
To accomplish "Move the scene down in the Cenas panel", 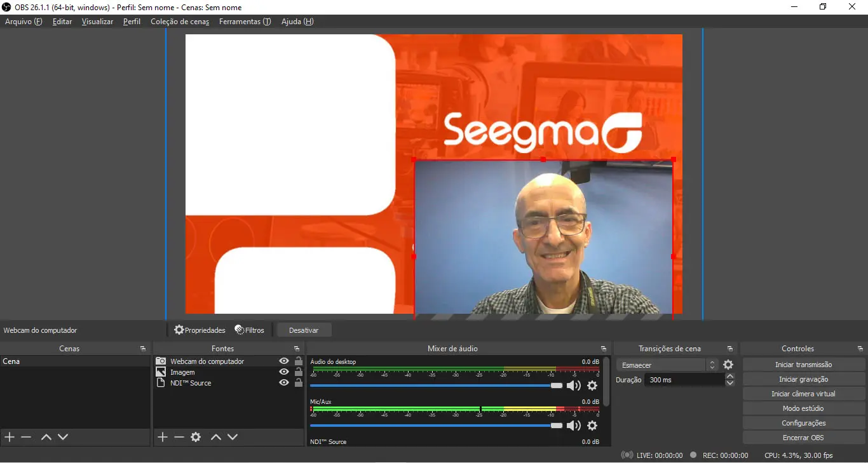I will click(x=63, y=437).
